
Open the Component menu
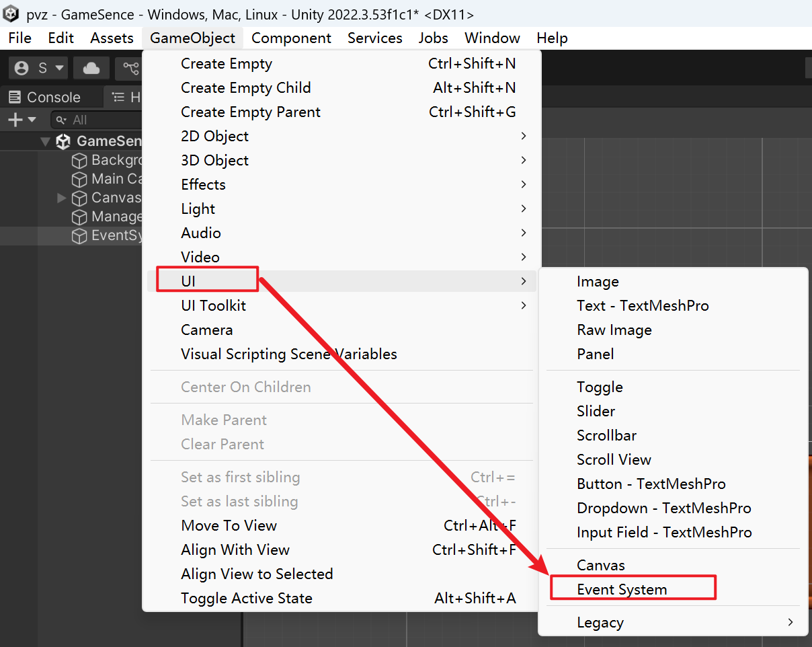(x=291, y=38)
